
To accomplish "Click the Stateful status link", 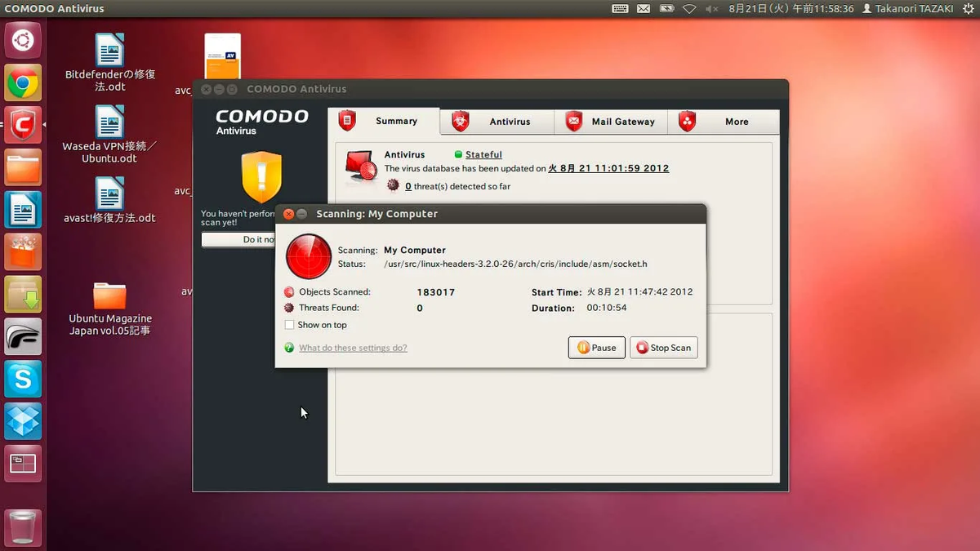I will coord(483,154).
